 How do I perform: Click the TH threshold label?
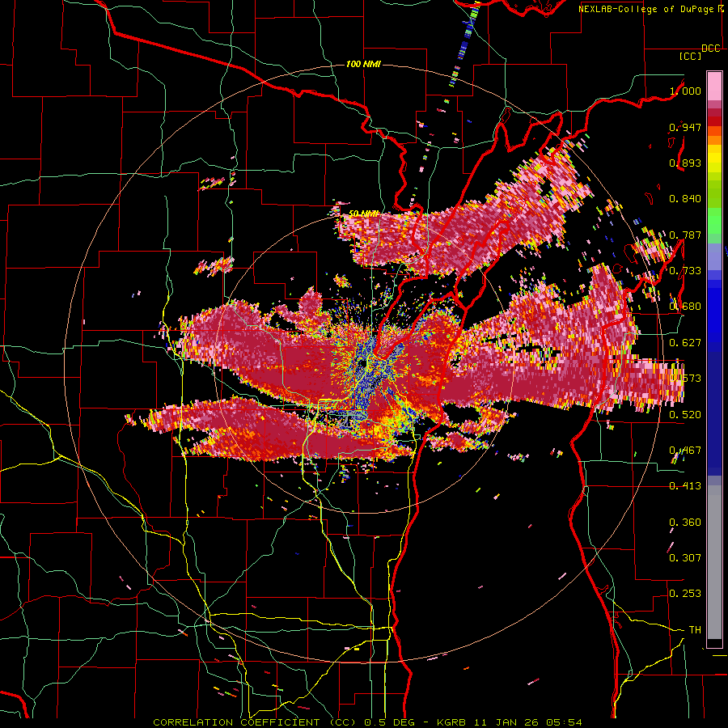point(695,630)
